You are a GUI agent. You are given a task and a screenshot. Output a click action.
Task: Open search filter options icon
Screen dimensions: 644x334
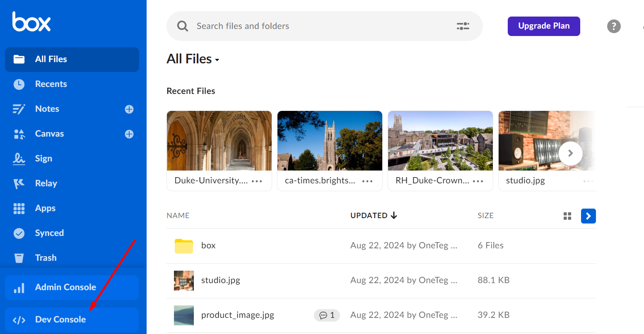(x=463, y=26)
